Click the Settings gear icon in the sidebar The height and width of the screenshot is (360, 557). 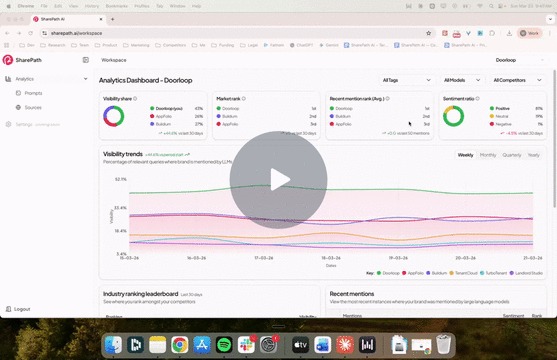8,124
